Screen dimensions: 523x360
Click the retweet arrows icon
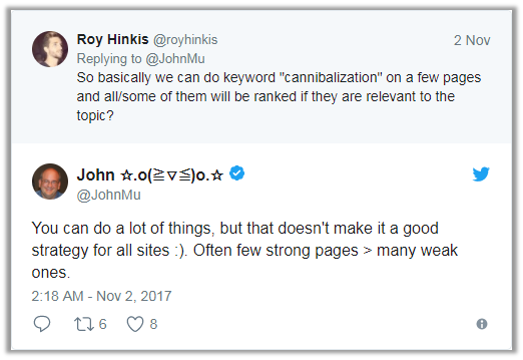tap(84, 324)
